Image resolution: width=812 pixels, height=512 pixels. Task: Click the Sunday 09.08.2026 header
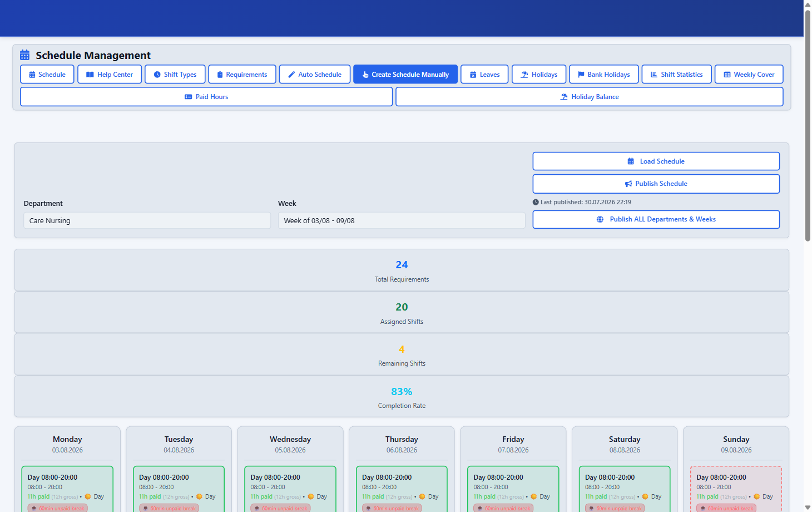(x=736, y=444)
